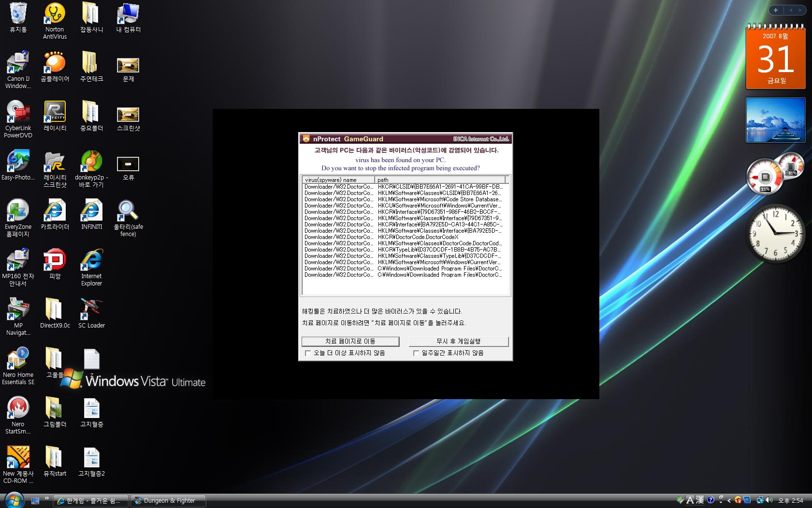Open the 내 컴퓨터 shortcut
812x508 pixels.
(128, 18)
